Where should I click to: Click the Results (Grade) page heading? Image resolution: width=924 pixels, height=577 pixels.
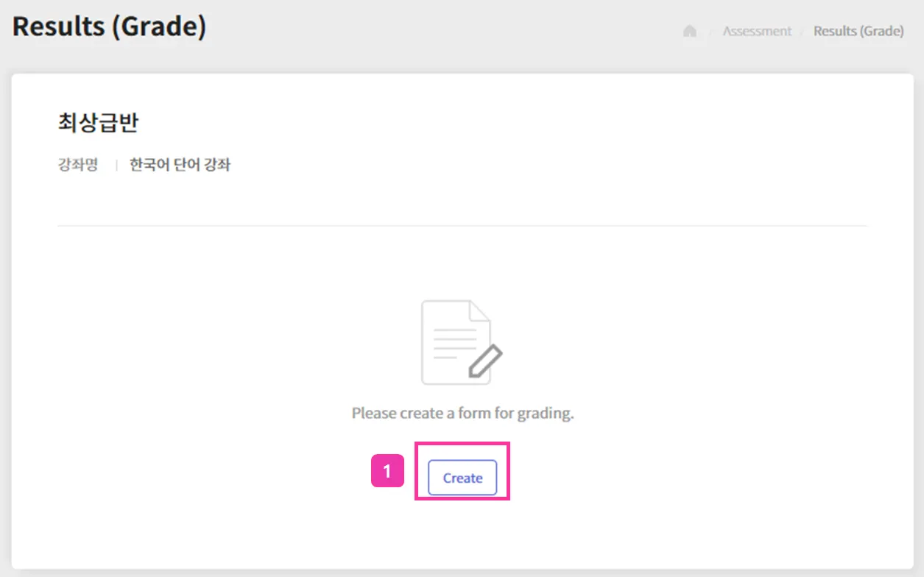tap(109, 26)
